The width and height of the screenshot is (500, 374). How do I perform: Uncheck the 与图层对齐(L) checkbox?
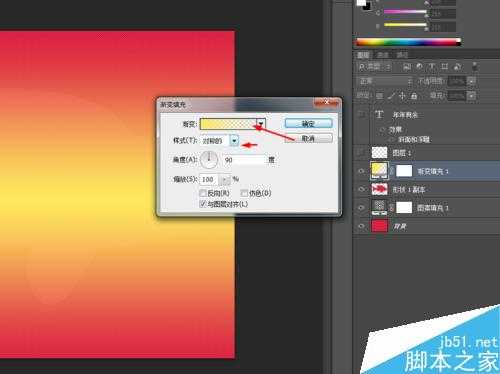coord(203,204)
